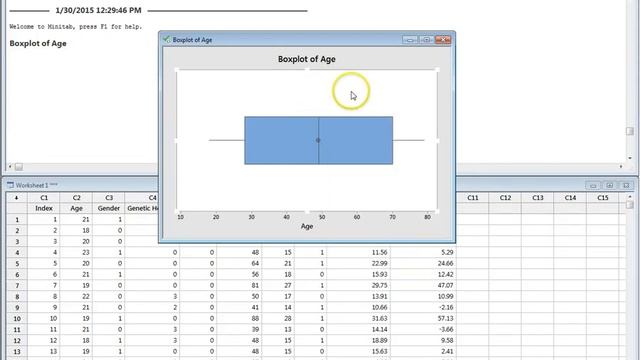Maximize the Boxplot of Age graph window
Viewport: 640px width, 360px height.
click(x=427, y=40)
